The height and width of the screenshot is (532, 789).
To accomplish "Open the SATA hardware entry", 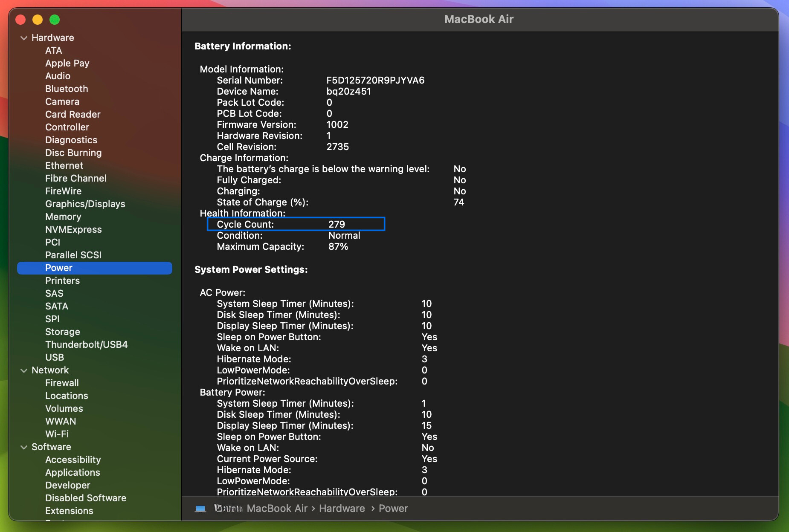I will [57, 306].
